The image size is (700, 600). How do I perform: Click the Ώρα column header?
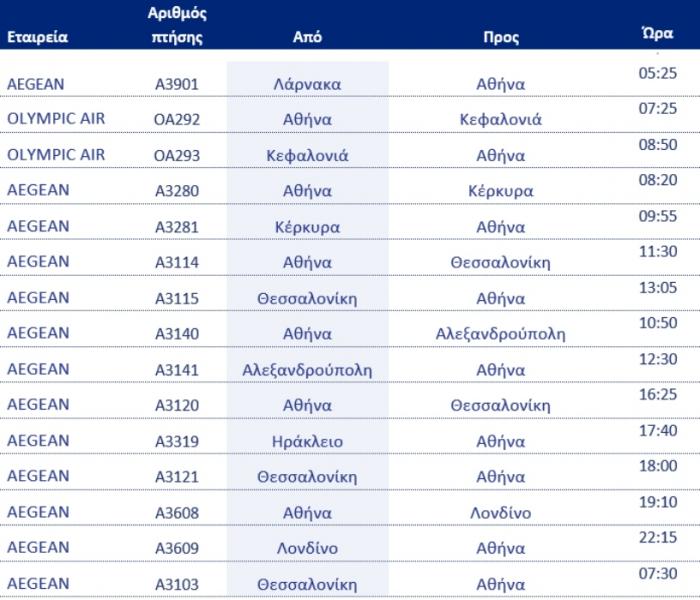[x=658, y=33]
